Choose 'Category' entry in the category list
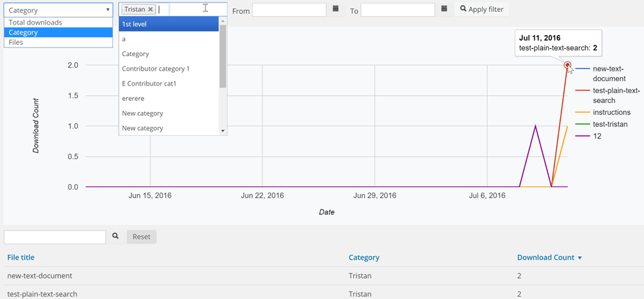This screenshot has height=299, width=644. pos(169,54)
